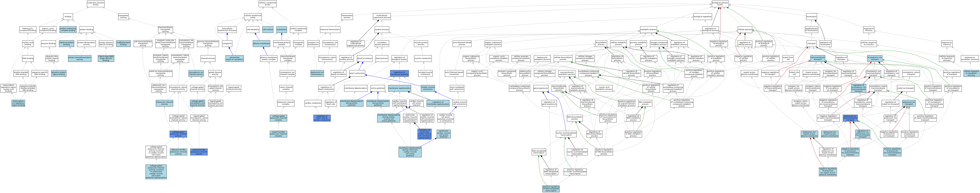This screenshot has width=980, height=193.
Task: Click the transcription cis-regulatory region binding node
Action: pyautogui.click(x=18, y=103)
